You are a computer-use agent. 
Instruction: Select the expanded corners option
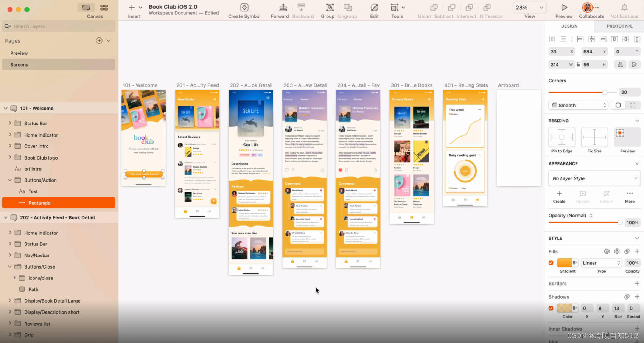[x=633, y=105]
